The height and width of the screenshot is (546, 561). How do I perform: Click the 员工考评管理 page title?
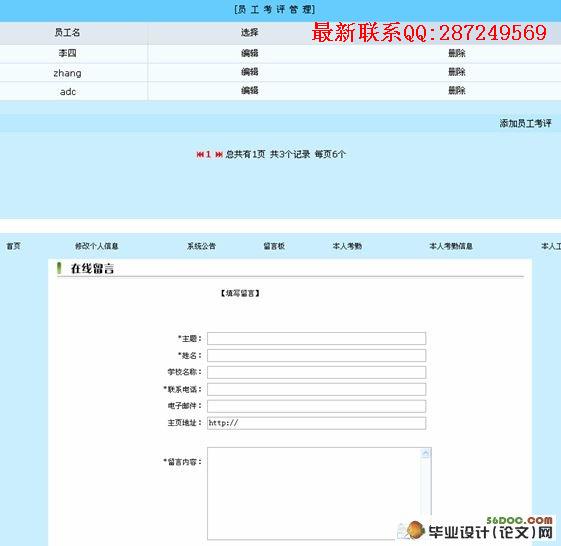(x=275, y=10)
